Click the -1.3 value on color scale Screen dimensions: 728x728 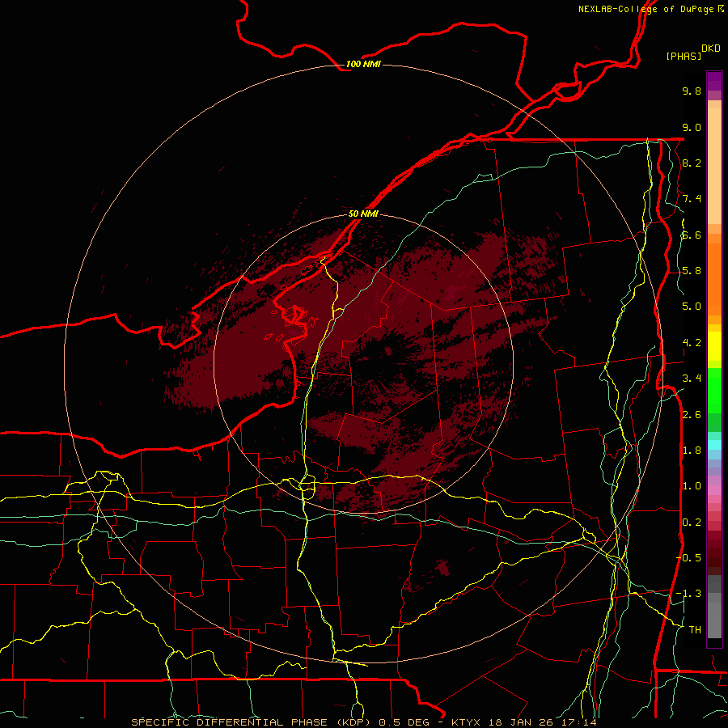click(688, 594)
